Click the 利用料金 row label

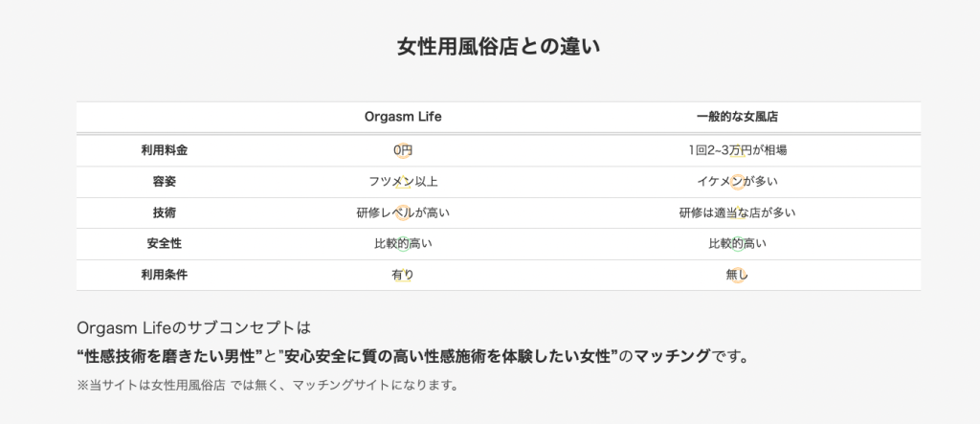(164, 150)
